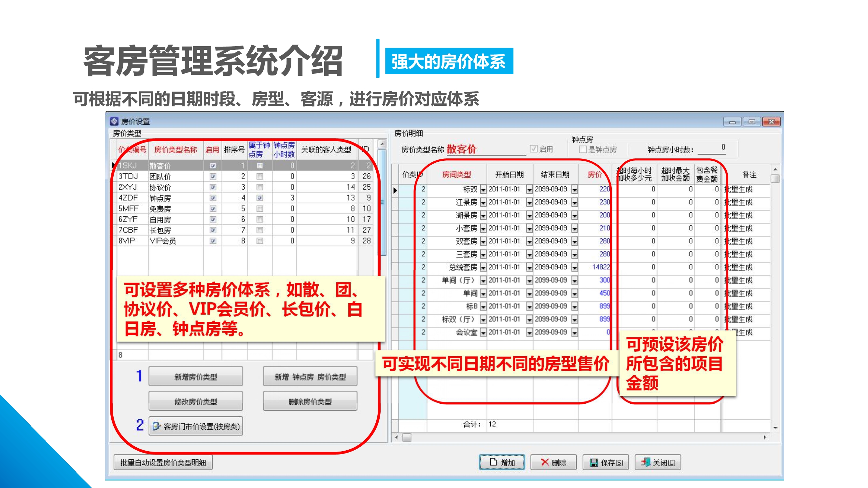
Task: Enable the 是钟点房 checkbox
Action: point(583,149)
